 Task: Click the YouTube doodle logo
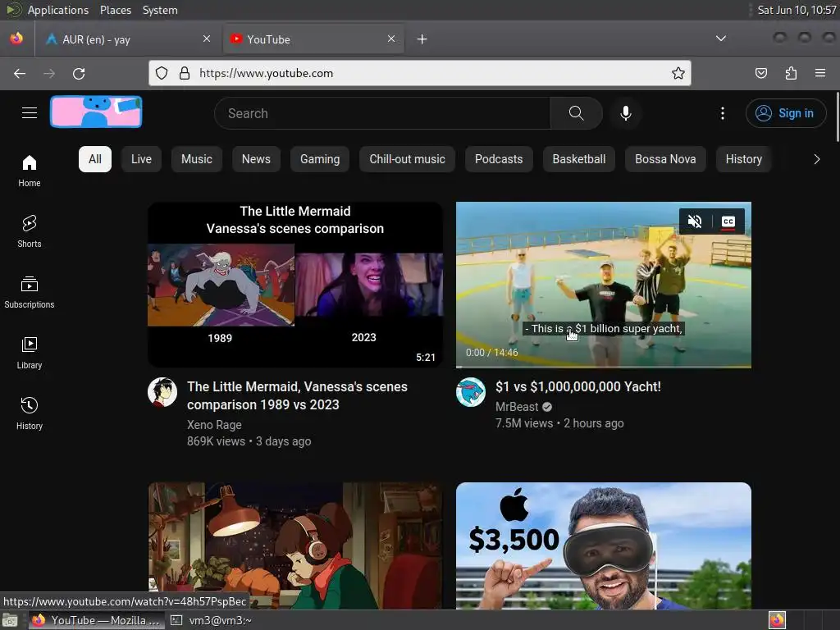(x=96, y=112)
